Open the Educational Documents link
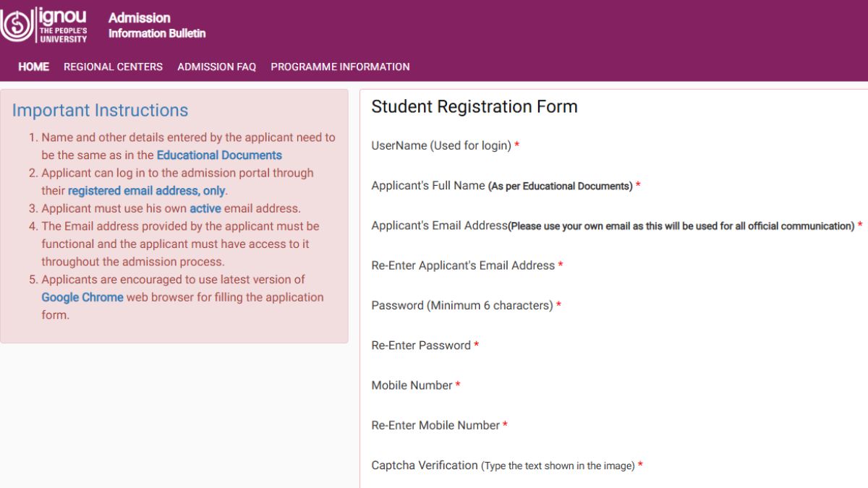The height and width of the screenshot is (488, 868). pyautogui.click(x=220, y=155)
